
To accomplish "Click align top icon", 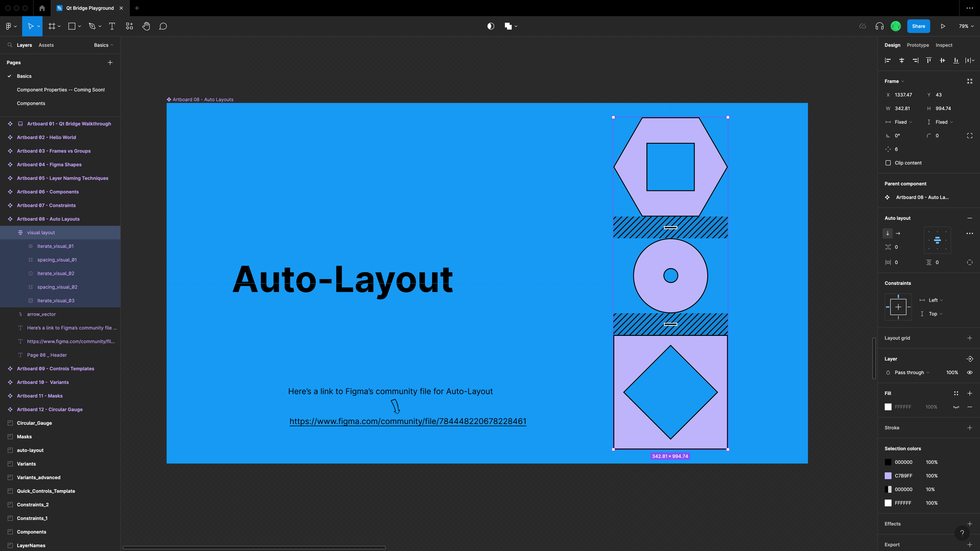I will coord(929,60).
